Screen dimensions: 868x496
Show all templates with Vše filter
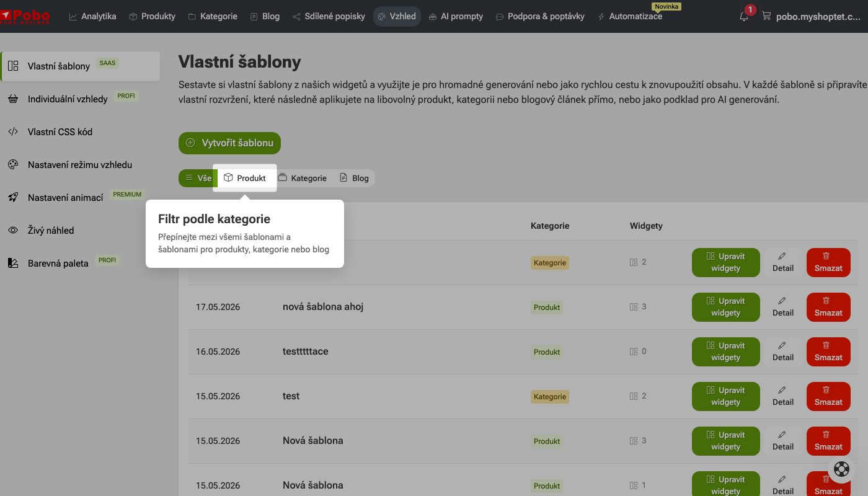coord(198,178)
